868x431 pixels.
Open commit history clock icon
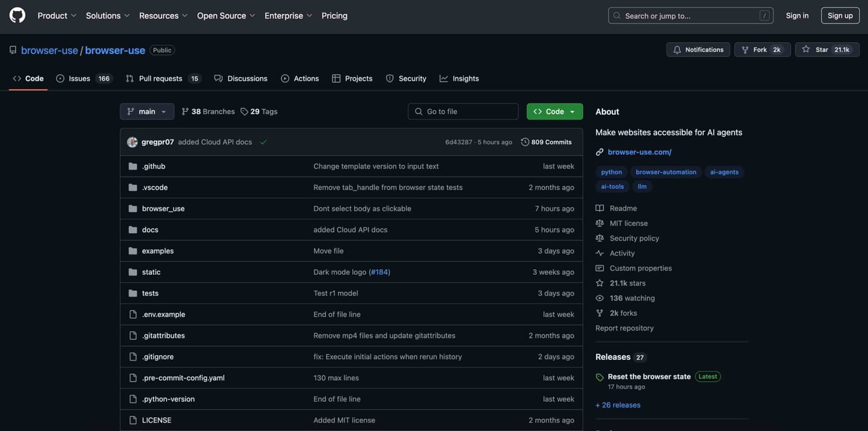click(x=525, y=142)
